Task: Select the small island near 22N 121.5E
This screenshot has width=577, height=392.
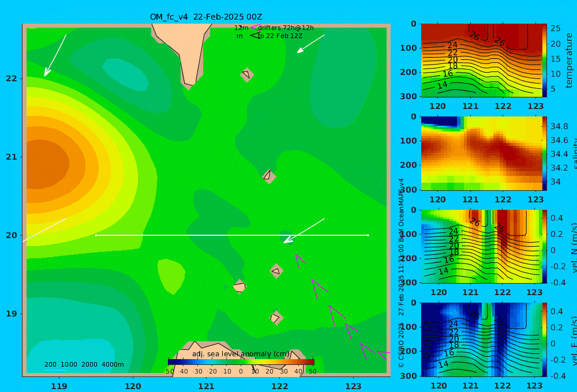Action: 247,75
